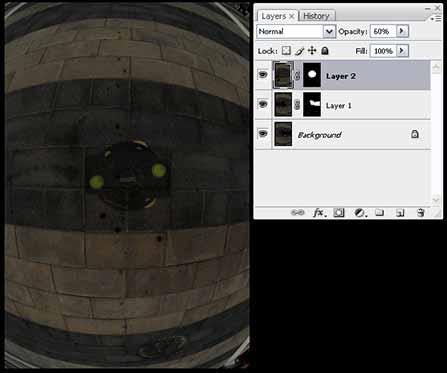Click the link layers icon
447x373 pixels.
click(297, 213)
